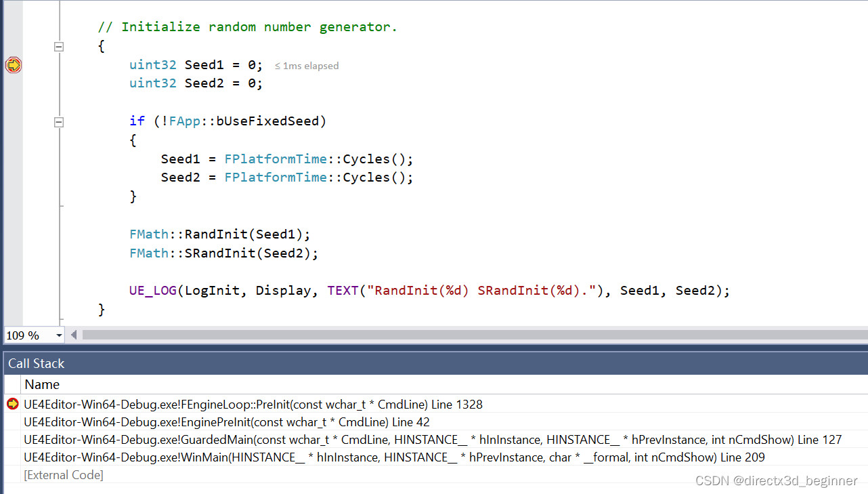This screenshot has height=494, width=868.
Task: Select EnginePreInit Line 42 stack frame
Action: point(227,422)
